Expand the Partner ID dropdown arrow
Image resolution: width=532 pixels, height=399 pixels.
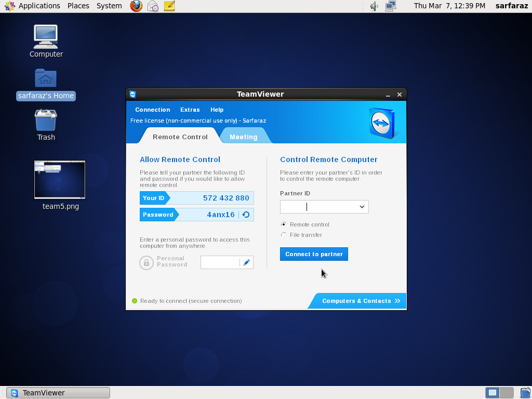click(362, 207)
